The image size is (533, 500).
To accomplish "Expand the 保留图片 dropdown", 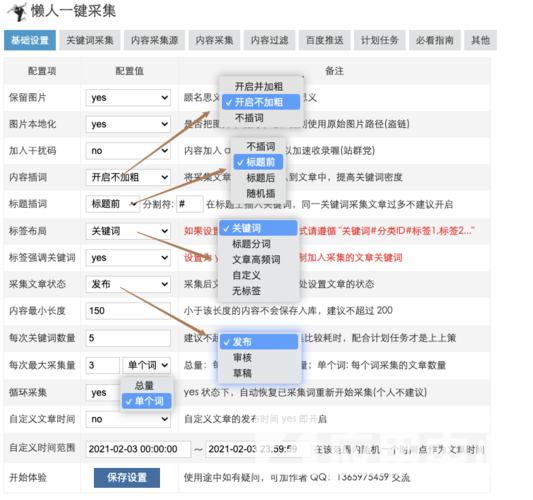I will pyautogui.click(x=128, y=98).
